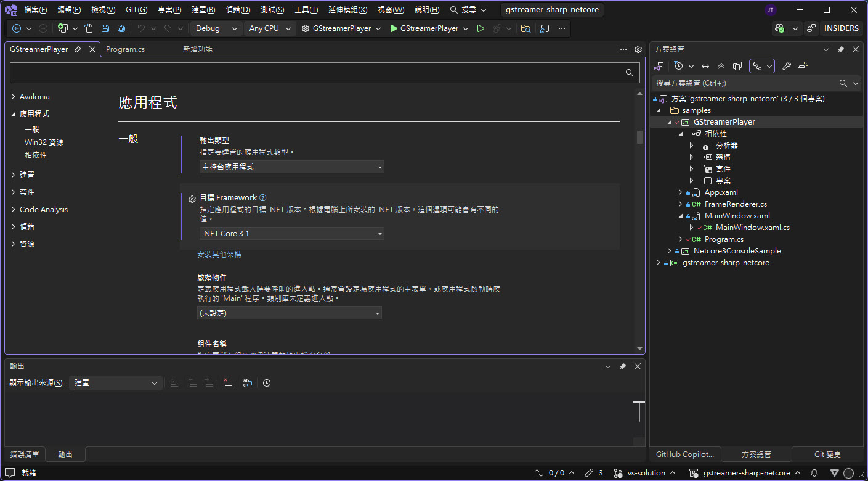868x481 pixels.
Task: Toggle word wrap in the output panel
Action: [x=247, y=383]
